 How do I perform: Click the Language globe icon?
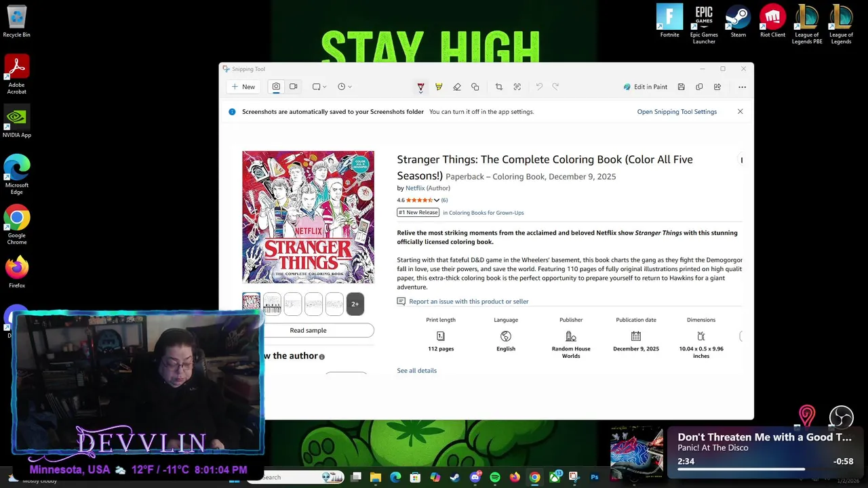point(506,336)
